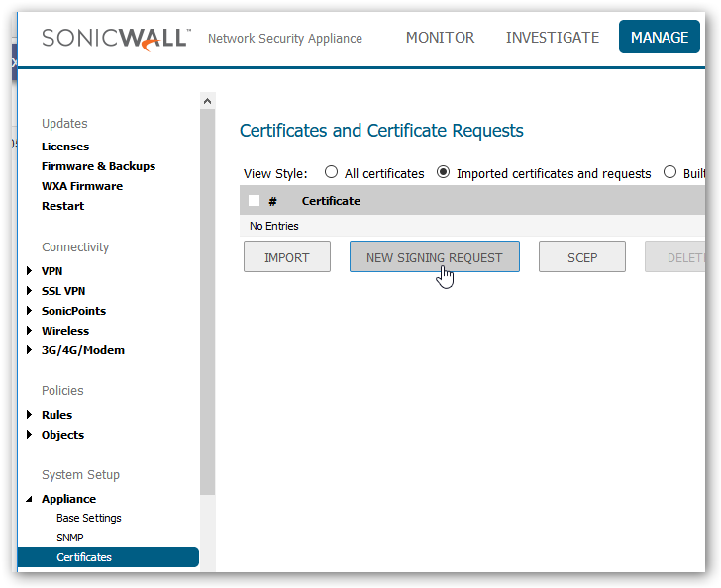Open WXA Firmware page
721x588 pixels.
point(82,186)
